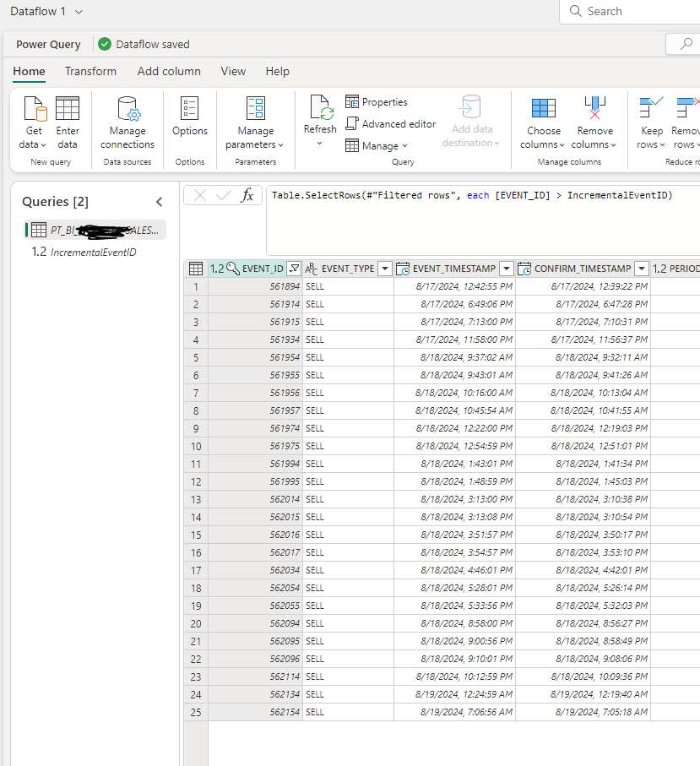700x766 pixels.
Task: Launch the Advanced editor
Action: (x=390, y=123)
